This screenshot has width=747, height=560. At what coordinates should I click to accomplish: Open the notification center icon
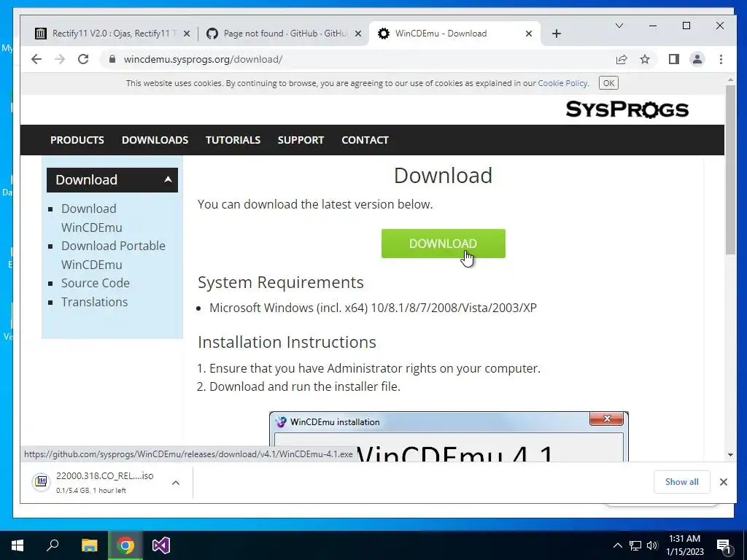coord(724,545)
